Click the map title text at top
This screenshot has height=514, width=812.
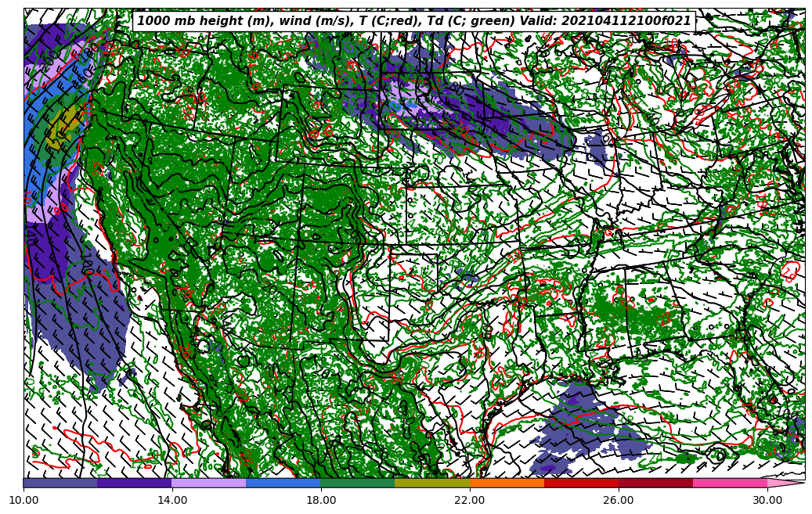[413, 21]
